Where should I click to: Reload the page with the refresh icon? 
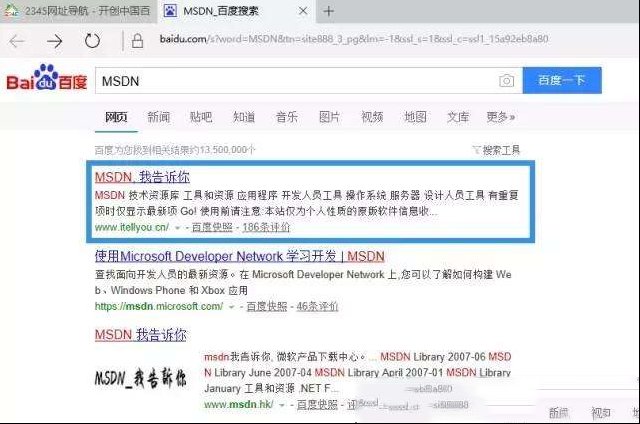(x=92, y=41)
